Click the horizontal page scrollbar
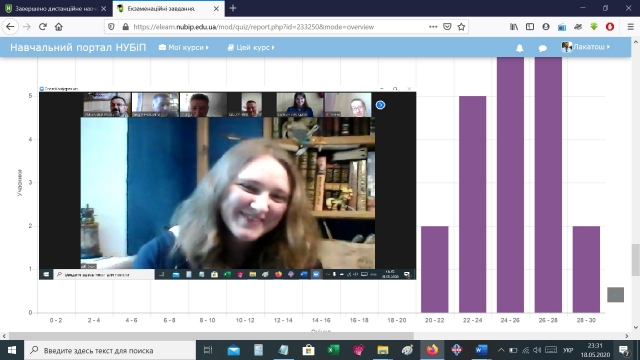Screen dimensions: 640x360 click(211, 336)
